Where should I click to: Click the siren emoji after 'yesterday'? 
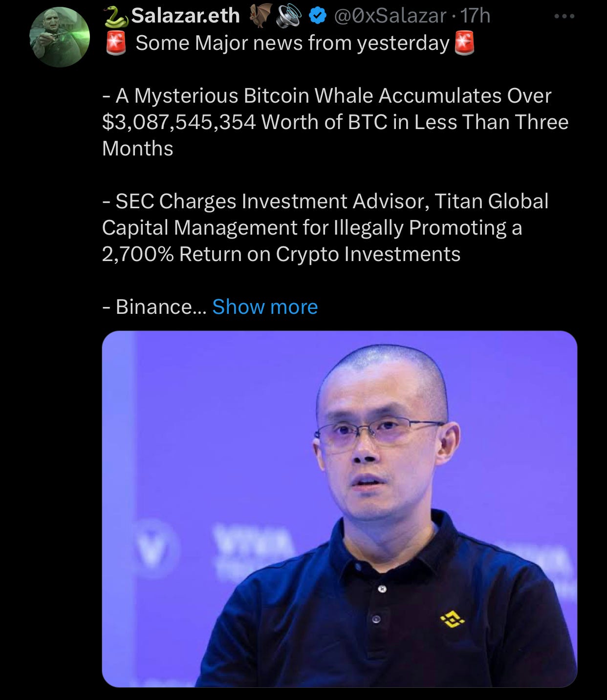[464, 43]
